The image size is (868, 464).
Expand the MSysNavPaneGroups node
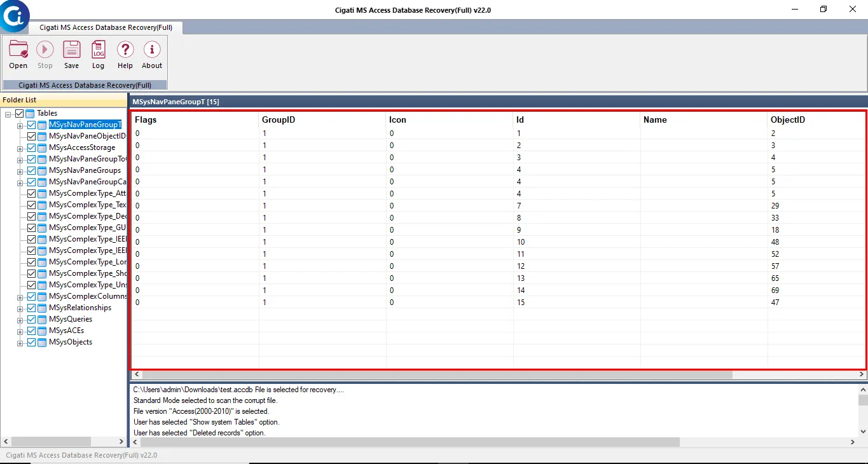coord(20,171)
